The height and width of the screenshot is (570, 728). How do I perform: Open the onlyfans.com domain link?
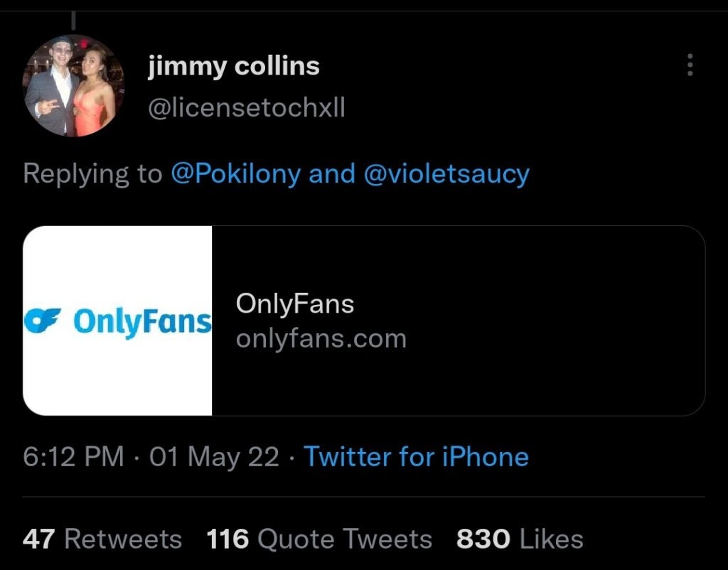point(321,339)
